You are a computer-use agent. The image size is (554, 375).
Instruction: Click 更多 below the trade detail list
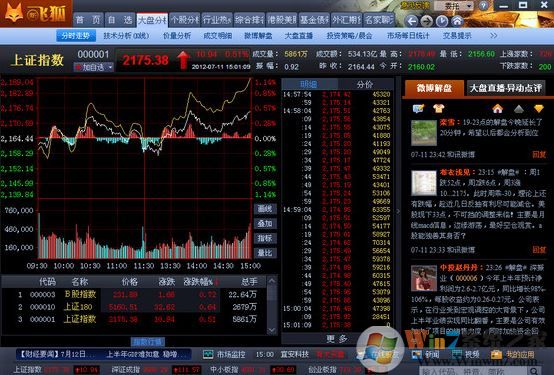pos(337,339)
